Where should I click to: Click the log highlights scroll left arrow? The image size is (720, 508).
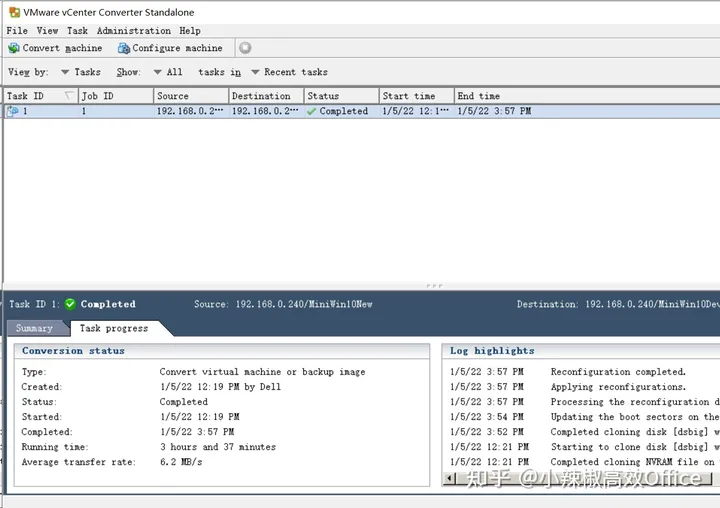450,479
